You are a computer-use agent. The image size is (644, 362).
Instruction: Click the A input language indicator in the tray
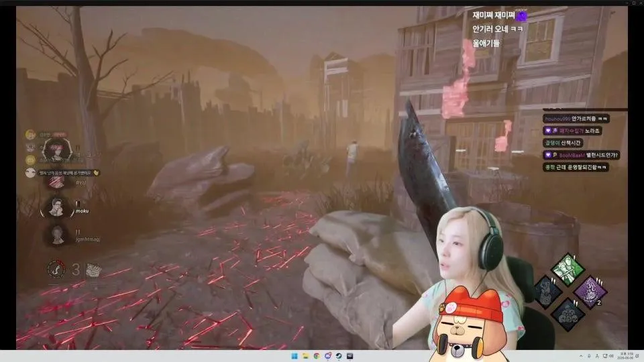pos(597,356)
